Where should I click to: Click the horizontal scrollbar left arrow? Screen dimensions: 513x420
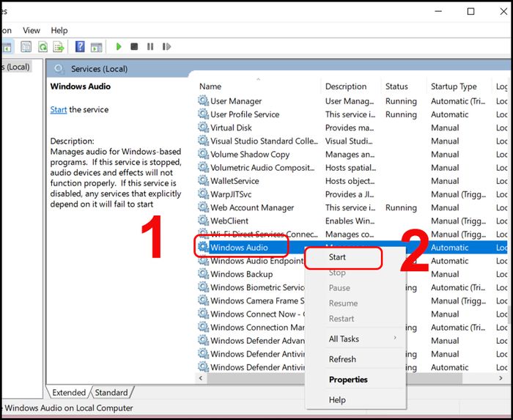(x=201, y=378)
